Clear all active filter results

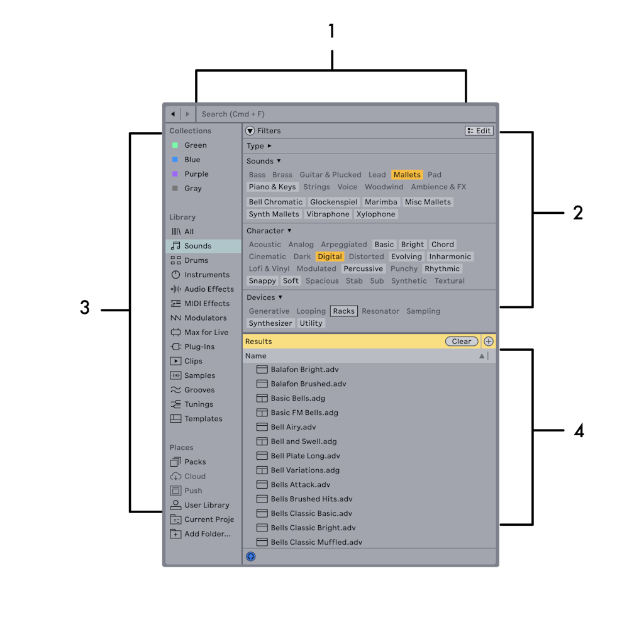pos(462,341)
